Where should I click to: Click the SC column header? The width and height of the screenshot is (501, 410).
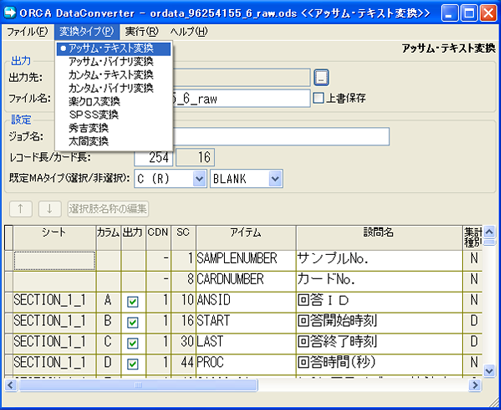click(183, 238)
